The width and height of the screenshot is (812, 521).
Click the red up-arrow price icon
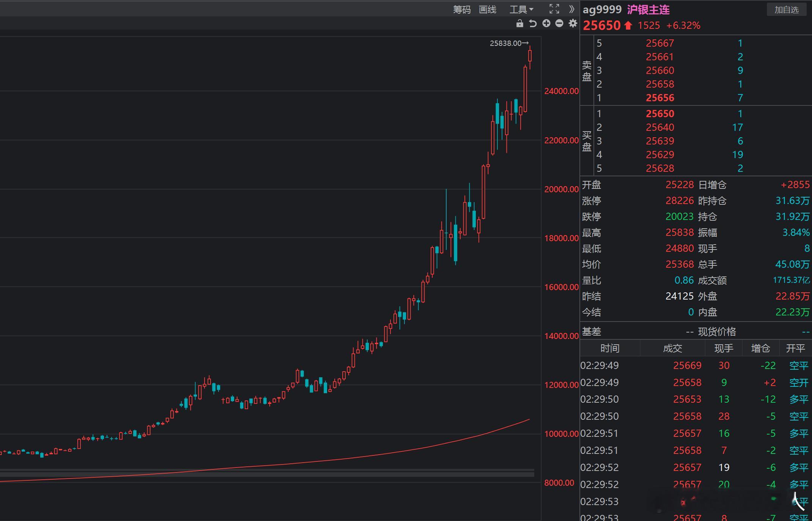coord(628,25)
